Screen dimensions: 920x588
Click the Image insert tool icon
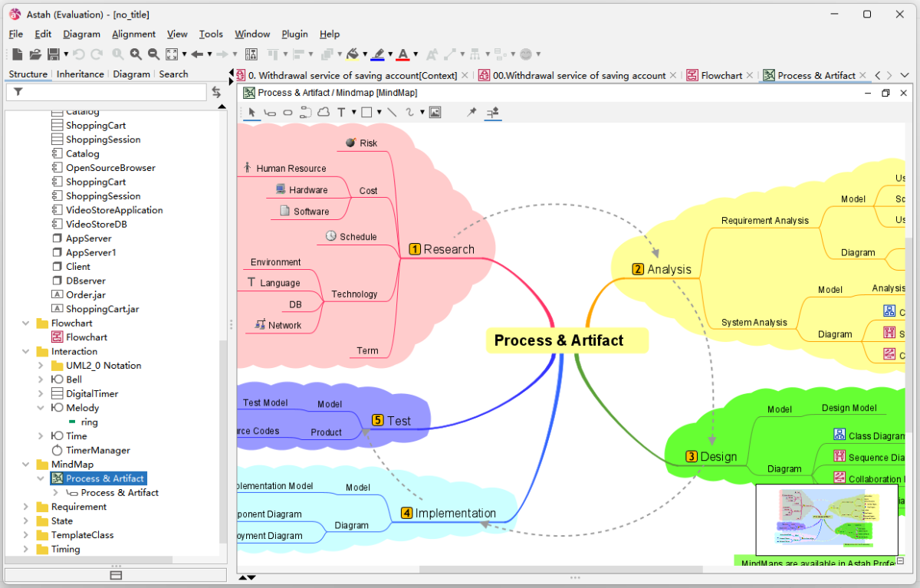click(x=435, y=112)
